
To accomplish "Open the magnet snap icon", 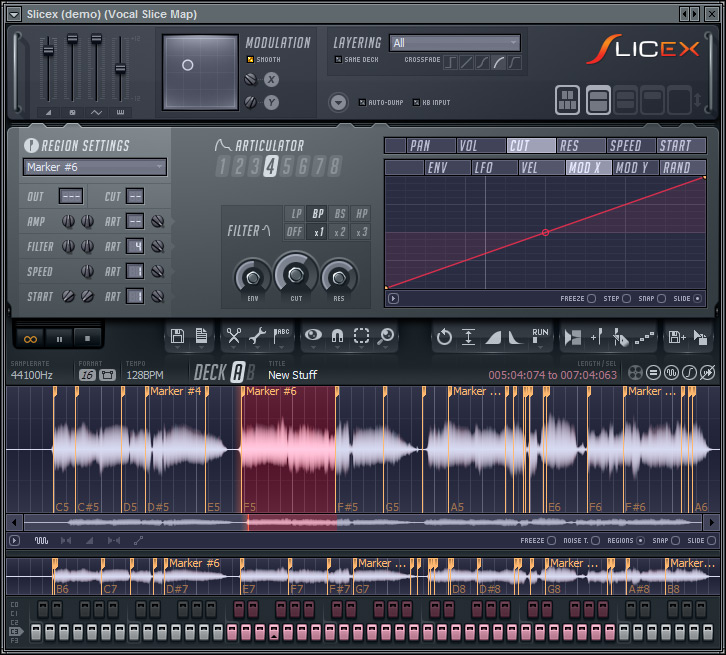I will coord(338,336).
